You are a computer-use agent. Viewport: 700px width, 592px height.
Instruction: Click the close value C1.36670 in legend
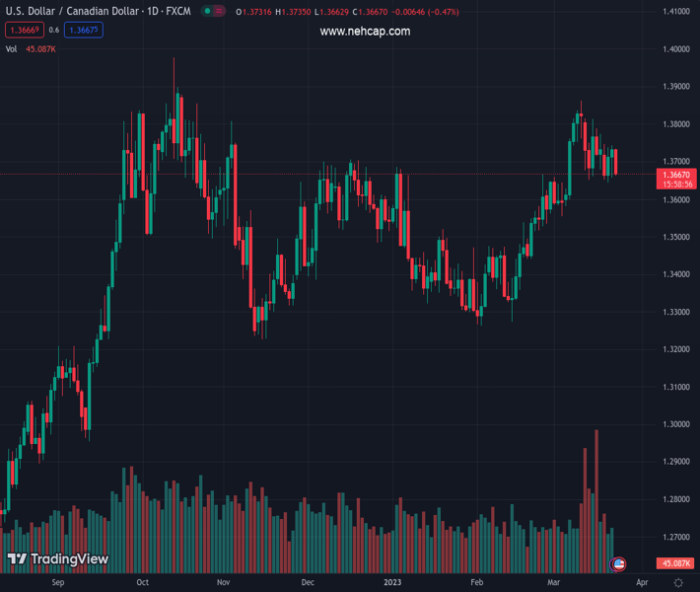coord(370,12)
